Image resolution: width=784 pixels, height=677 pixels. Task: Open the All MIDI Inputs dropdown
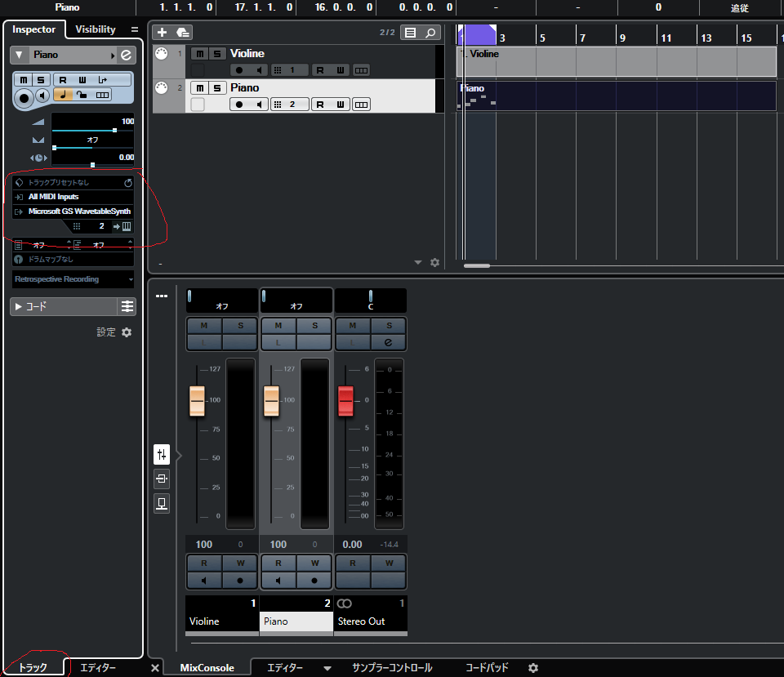pyautogui.click(x=73, y=197)
